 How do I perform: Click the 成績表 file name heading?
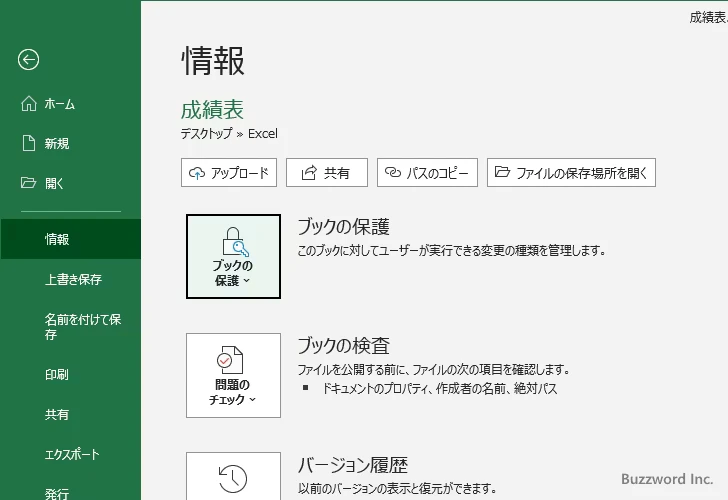pyautogui.click(x=212, y=110)
